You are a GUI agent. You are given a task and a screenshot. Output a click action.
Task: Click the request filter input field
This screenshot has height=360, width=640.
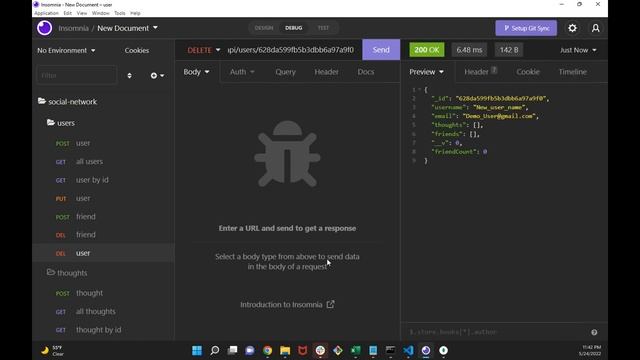click(x=77, y=76)
